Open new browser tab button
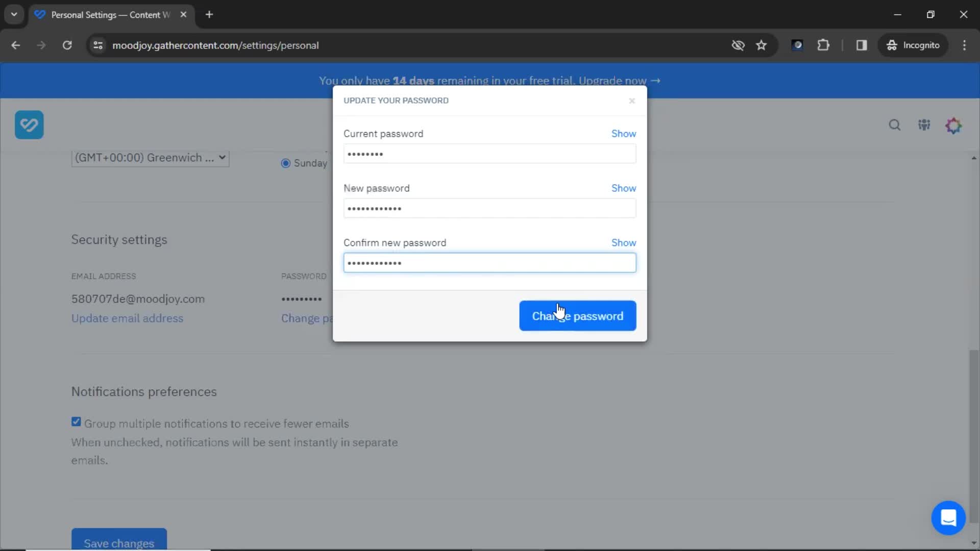The image size is (980, 551). pyautogui.click(x=210, y=15)
